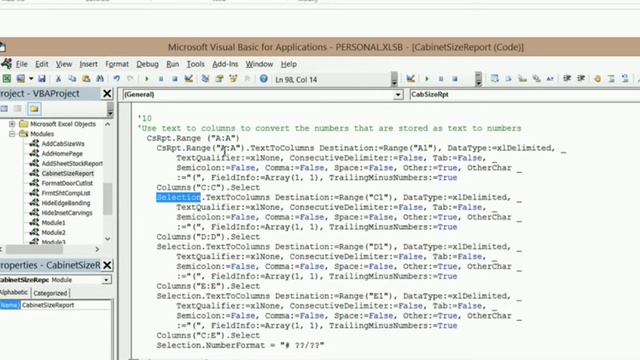Open the Insert UserForm dropdown arrow
The width and height of the screenshot is (640, 360).
pos(31,79)
